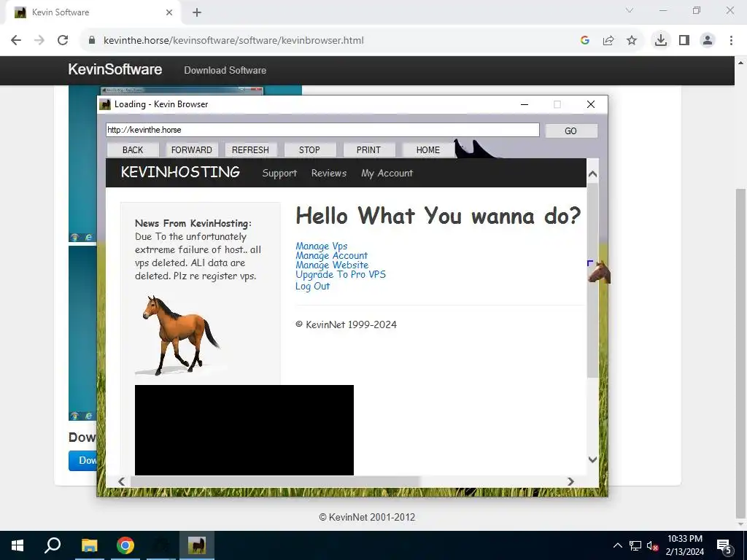The height and width of the screenshot is (560, 747).
Task: Minimize Kevin Browser window
Action: 525,104
